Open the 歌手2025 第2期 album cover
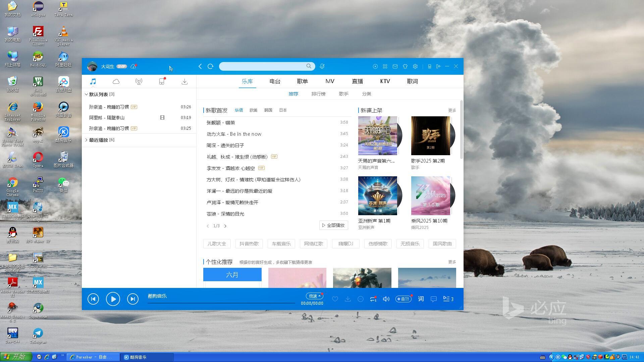The height and width of the screenshot is (362, 644). [431, 136]
